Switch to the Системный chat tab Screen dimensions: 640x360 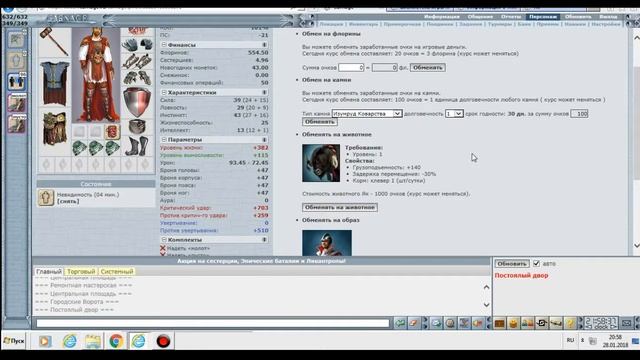pos(117,271)
